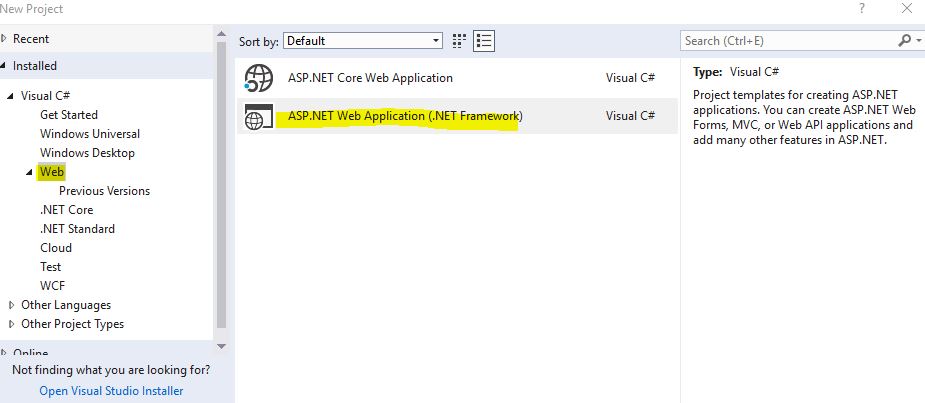Image resolution: width=925 pixels, height=403 pixels.
Task: Expand Other Languages node
Action: point(12,305)
